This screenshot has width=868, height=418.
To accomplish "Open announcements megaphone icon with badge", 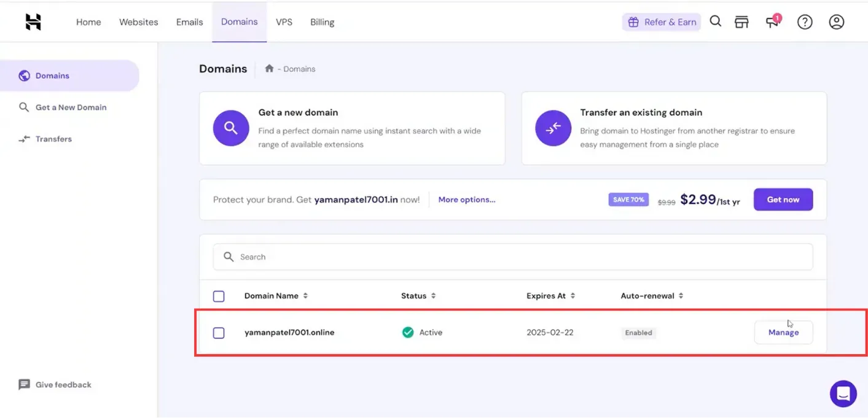I will click(x=772, y=22).
